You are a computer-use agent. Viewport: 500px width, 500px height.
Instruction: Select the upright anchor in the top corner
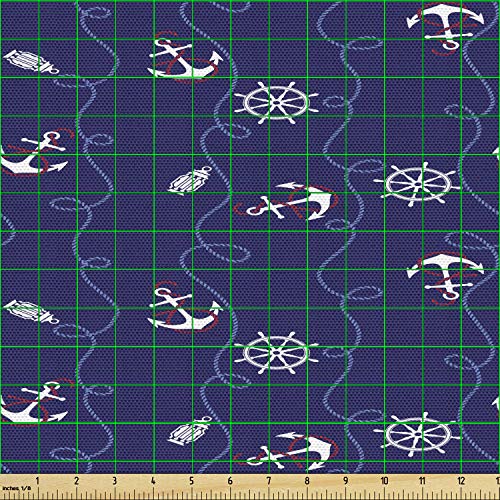[x=446, y=26]
